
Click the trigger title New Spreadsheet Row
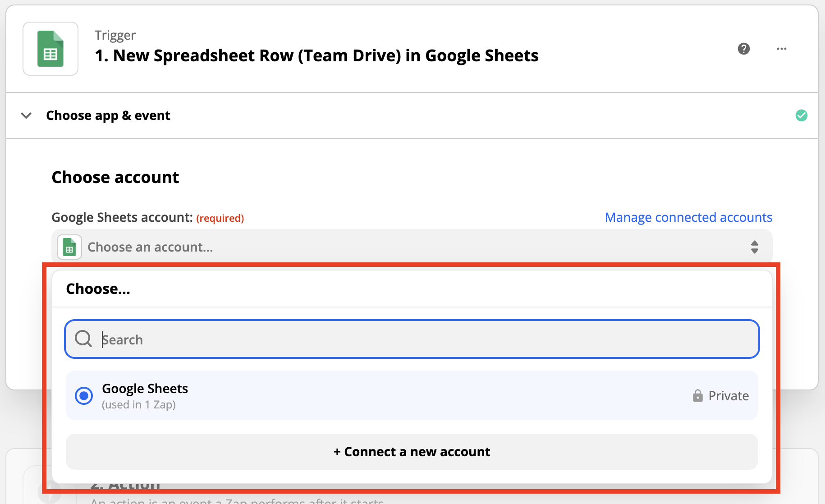pos(316,56)
